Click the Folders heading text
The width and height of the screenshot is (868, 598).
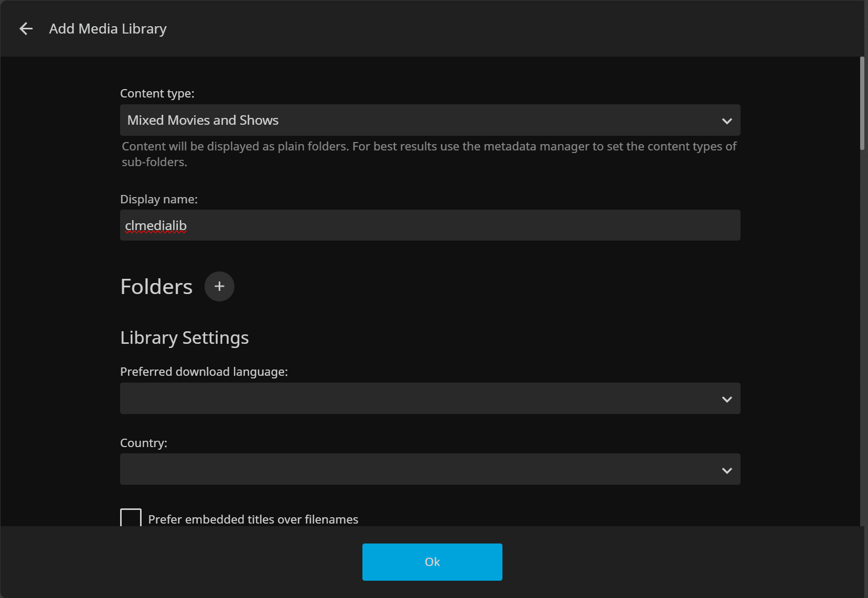(x=156, y=287)
